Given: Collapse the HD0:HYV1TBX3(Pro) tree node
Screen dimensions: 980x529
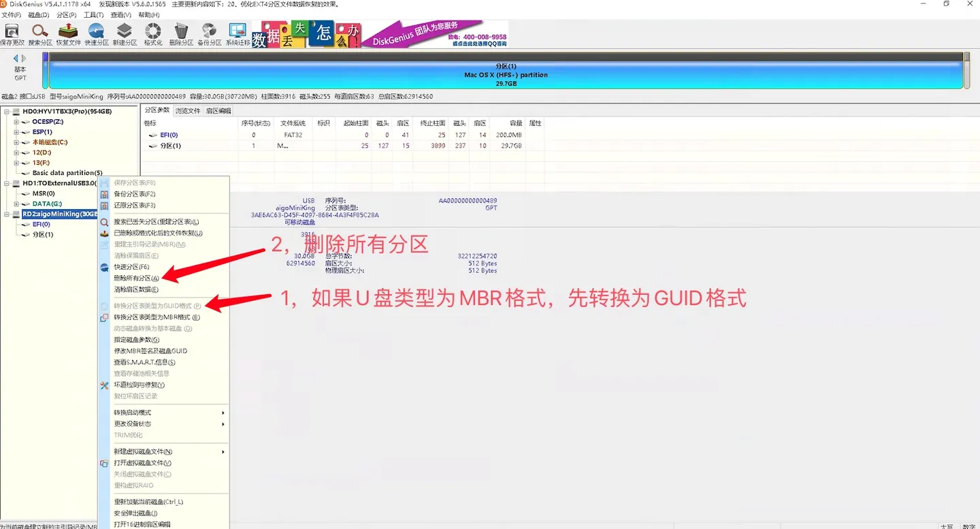Looking at the screenshot, I should [5, 110].
